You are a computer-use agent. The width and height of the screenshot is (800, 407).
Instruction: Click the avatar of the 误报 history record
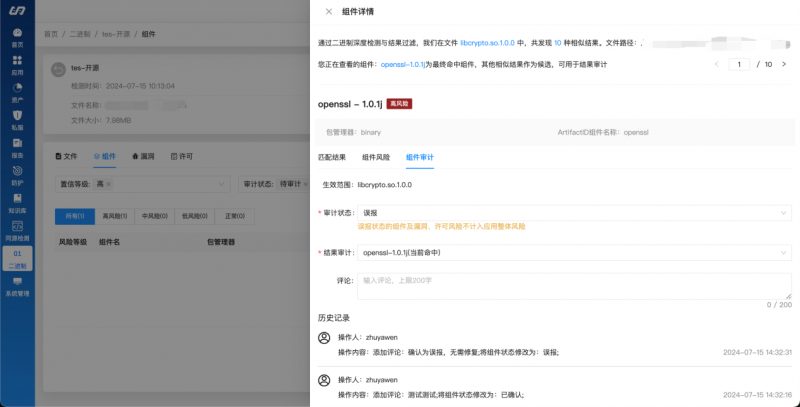pyautogui.click(x=324, y=338)
